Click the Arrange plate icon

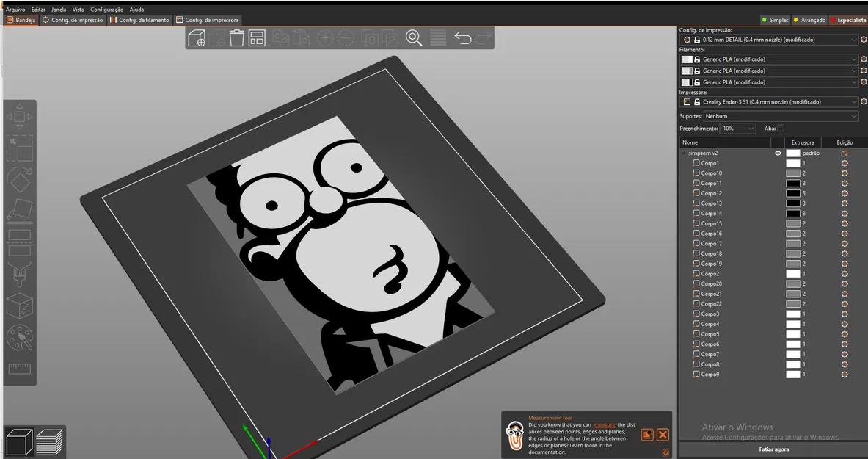tap(257, 38)
